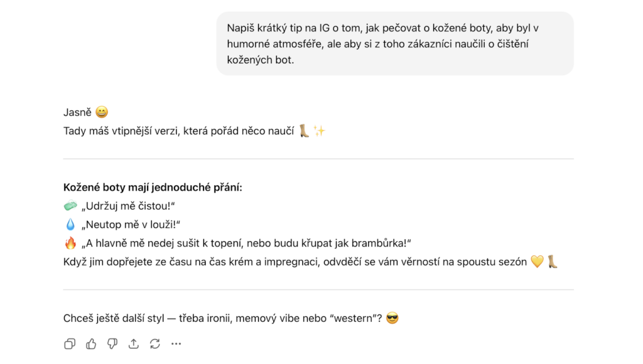Click the thumbs up icon
Image resolution: width=643 pixels, height=364 pixels.
click(91, 343)
